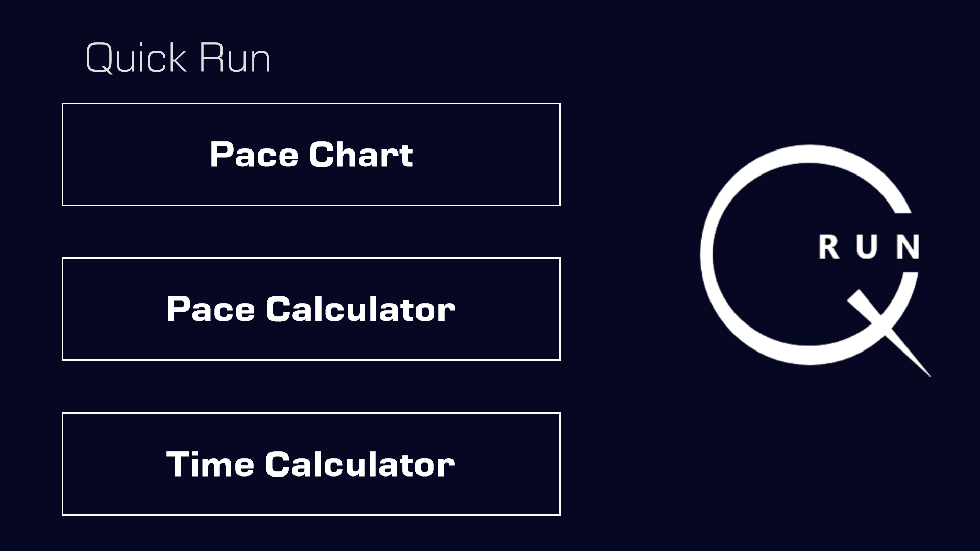Click the Quick Run title text
Image resolution: width=980 pixels, height=551 pixels.
(x=178, y=58)
